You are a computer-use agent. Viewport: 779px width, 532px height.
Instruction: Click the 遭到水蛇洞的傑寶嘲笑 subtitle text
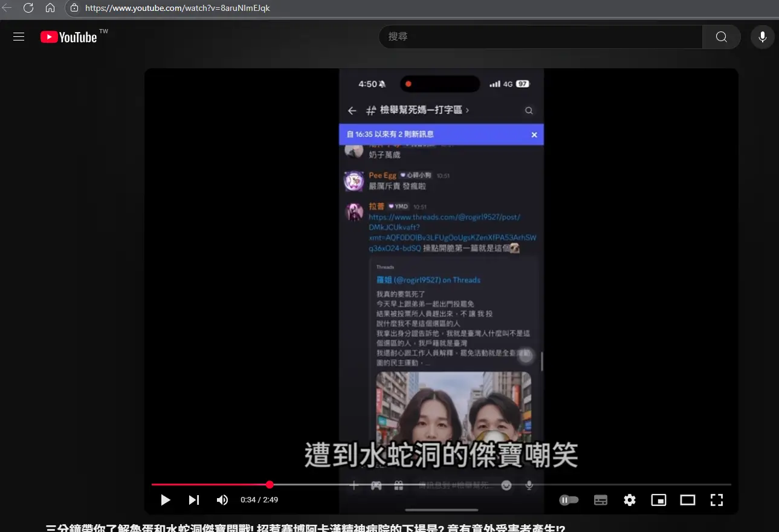point(441,455)
